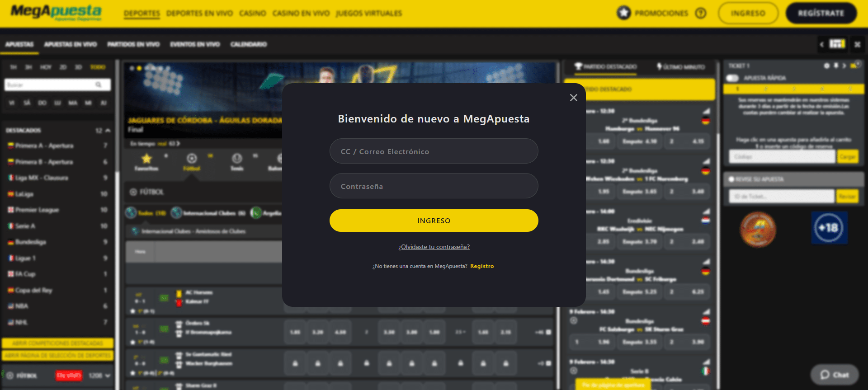
Task: Switch to APUESTAS EN VIVO tab
Action: click(x=71, y=44)
